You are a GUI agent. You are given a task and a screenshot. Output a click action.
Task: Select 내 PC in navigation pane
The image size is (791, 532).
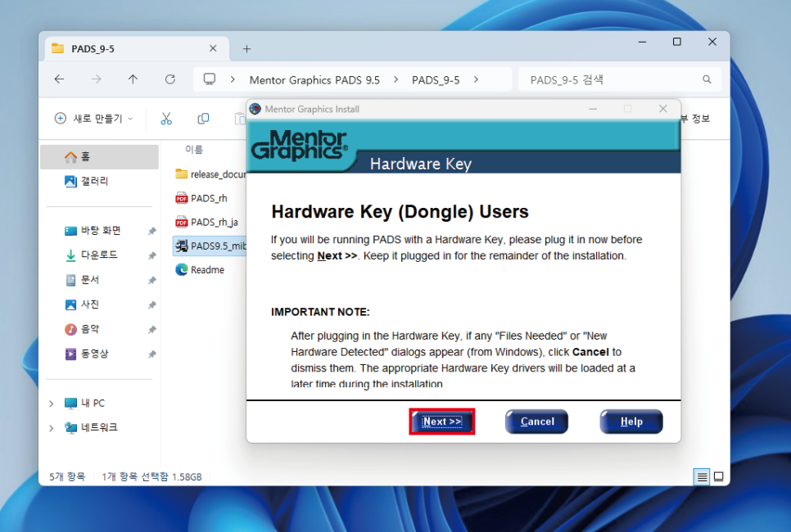point(85,404)
